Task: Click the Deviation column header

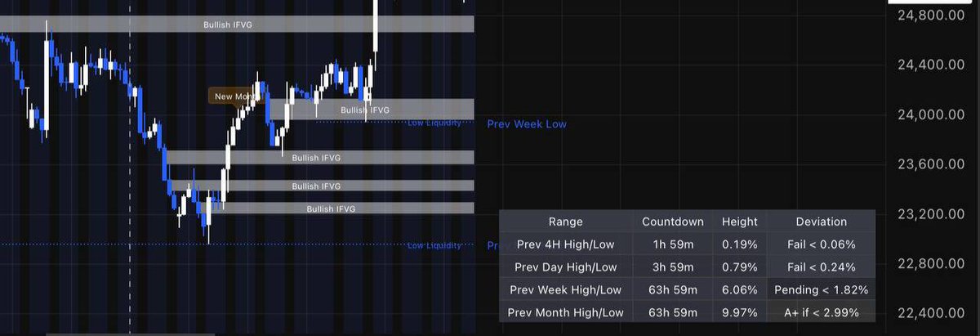Action: [x=821, y=222]
